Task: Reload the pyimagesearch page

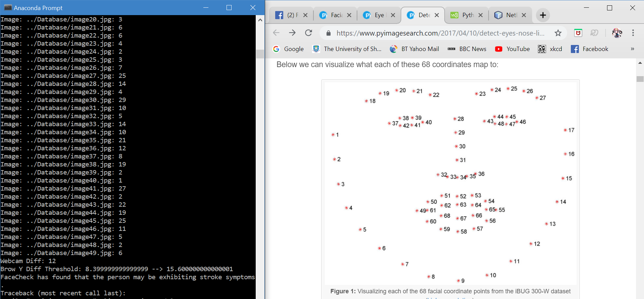Action: [x=308, y=33]
